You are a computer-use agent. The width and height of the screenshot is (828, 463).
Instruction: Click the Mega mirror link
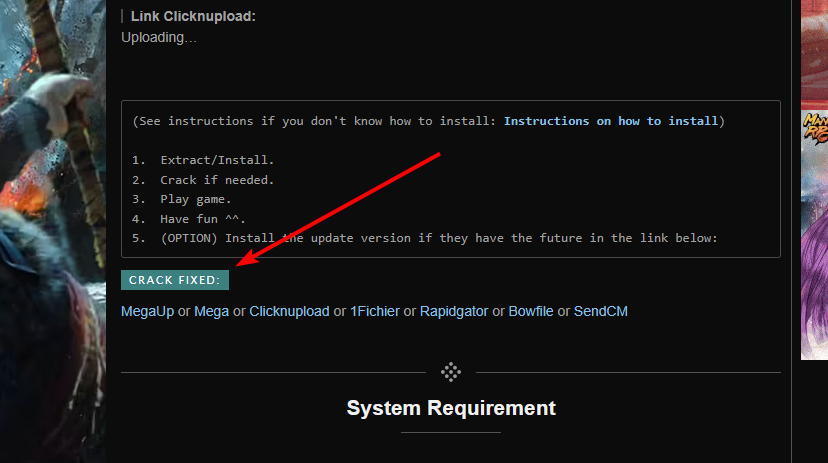click(211, 311)
